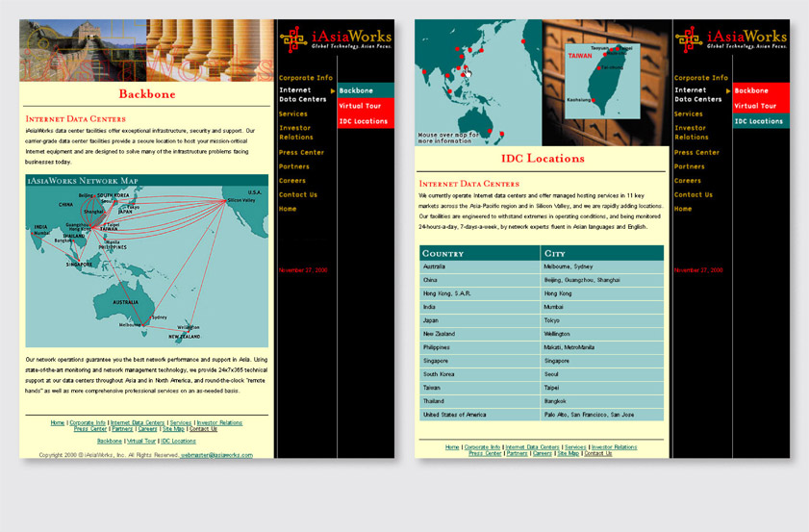Go Home from IDC Locations page sidebar

pyautogui.click(x=683, y=209)
